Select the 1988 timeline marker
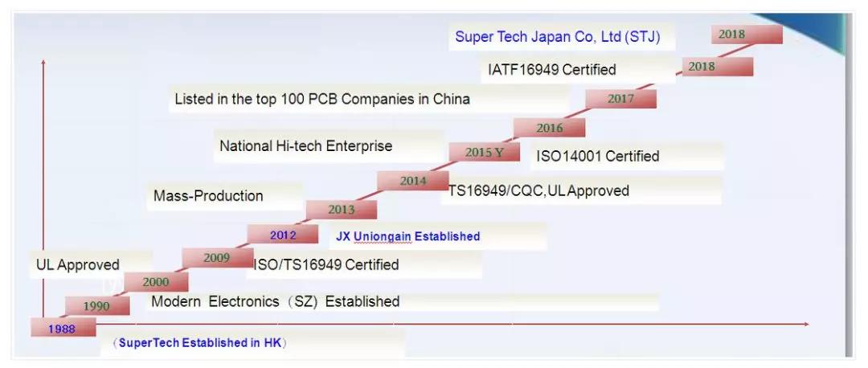Image resolution: width=868 pixels, height=368 pixels. pos(63,328)
